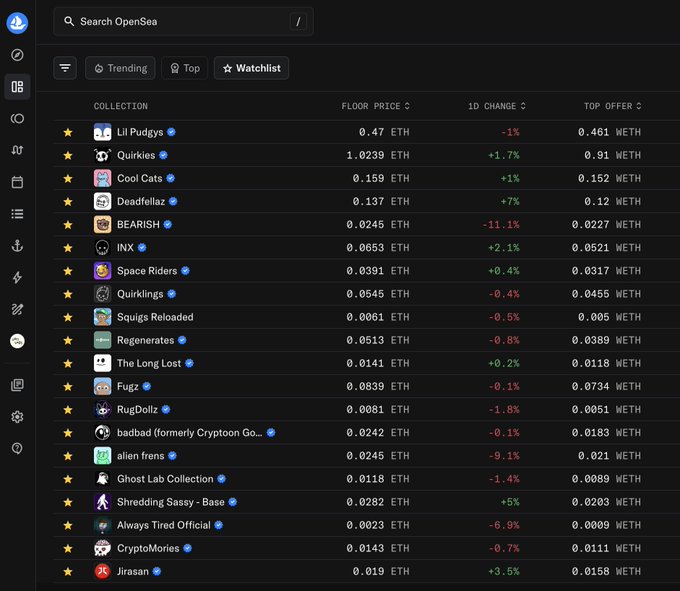
Task: Toggle the BEARISH watchlist star
Action: click(68, 225)
